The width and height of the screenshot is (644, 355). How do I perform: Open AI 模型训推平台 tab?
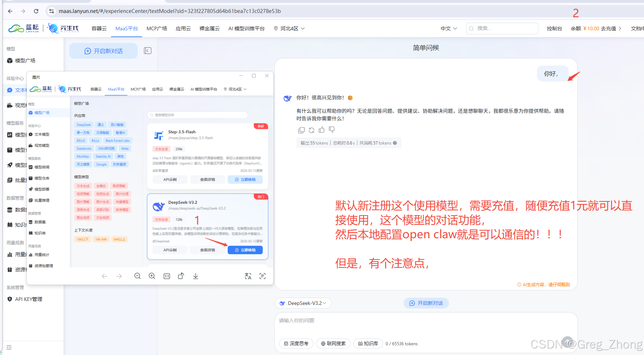[x=246, y=28]
